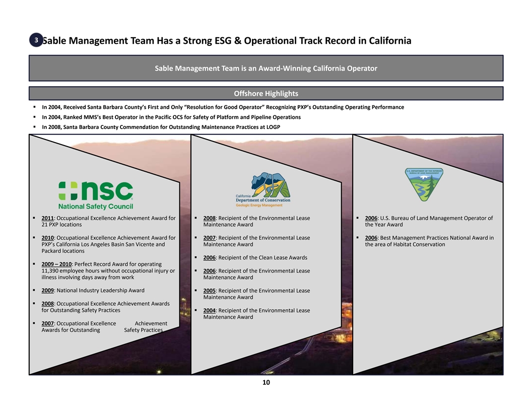Click the 2010 Los Angeles Basin award entry

click(x=108, y=244)
